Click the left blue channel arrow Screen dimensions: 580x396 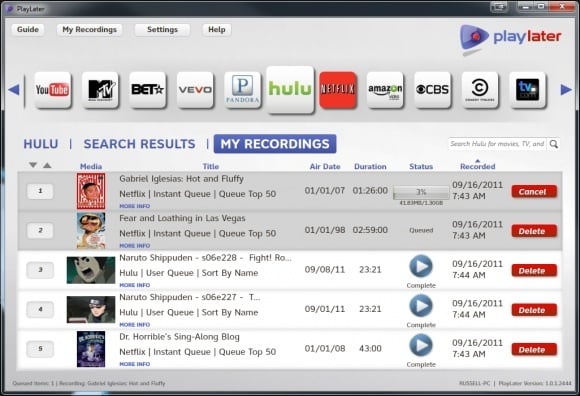[x=14, y=89]
